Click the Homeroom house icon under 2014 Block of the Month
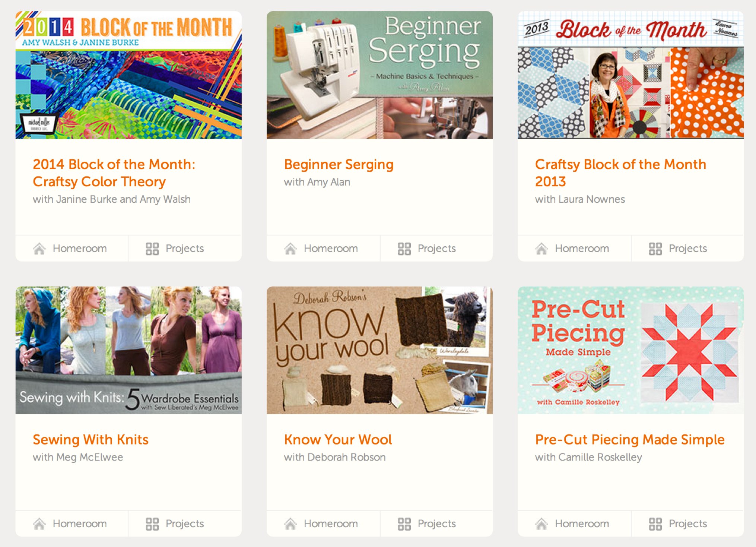The height and width of the screenshot is (547, 756). (40, 248)
